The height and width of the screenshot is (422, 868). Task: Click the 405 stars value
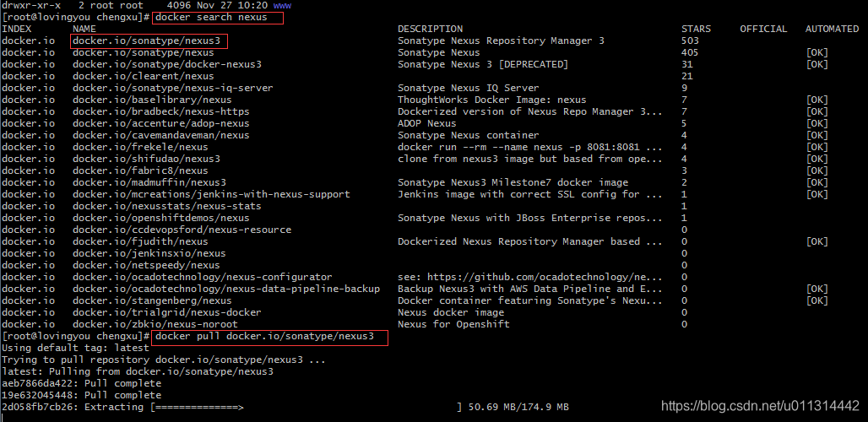691,52
